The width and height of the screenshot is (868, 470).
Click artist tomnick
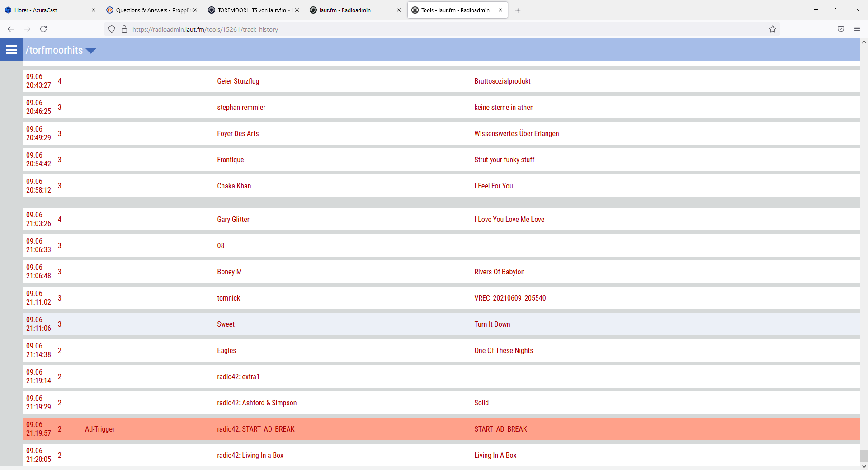[x=228, y=298]
